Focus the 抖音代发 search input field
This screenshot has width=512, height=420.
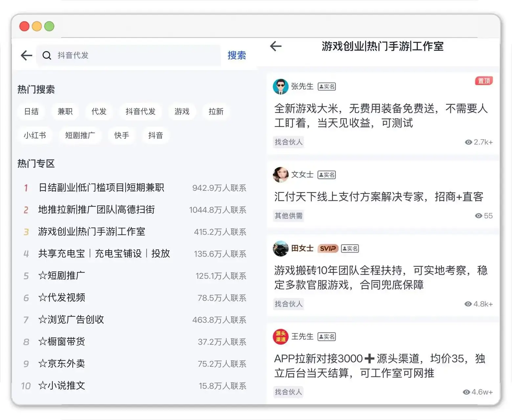[x=128, y=55]
